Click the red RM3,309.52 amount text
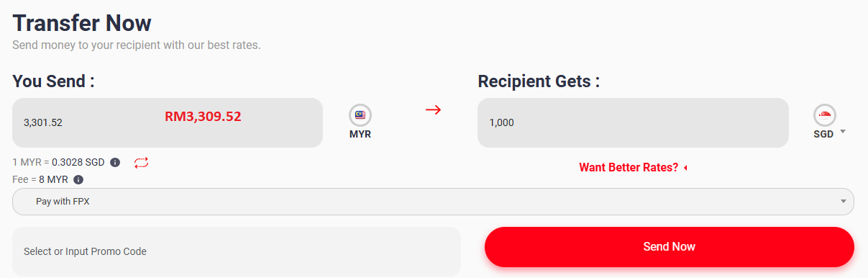Viewport: 868px width, 278px height. point(203,116)
